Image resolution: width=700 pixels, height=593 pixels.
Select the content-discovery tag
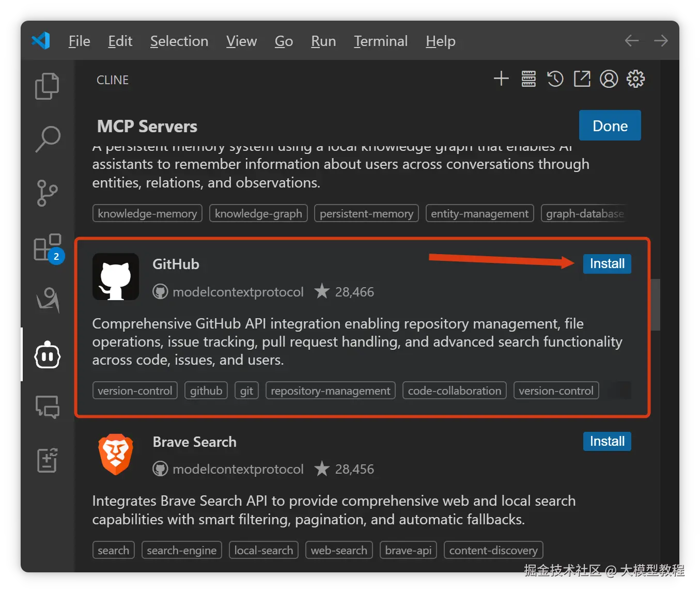(493, 550)
